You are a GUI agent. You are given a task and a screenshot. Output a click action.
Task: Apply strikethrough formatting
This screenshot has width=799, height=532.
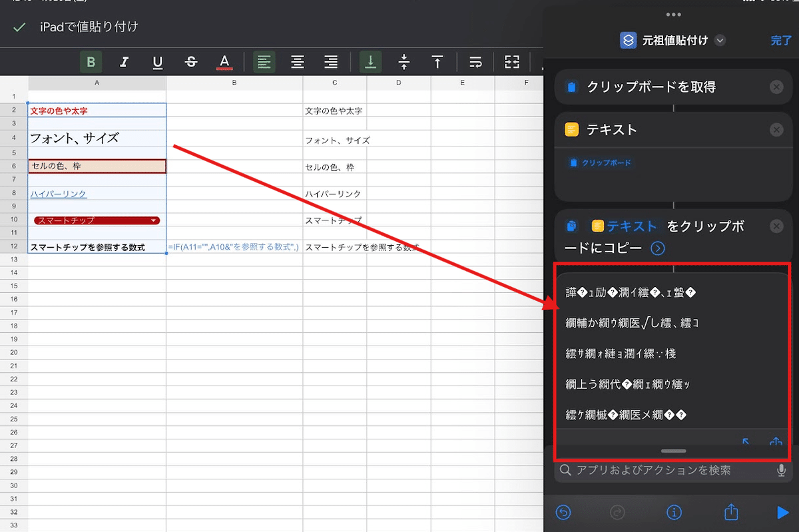click(191, 62)
